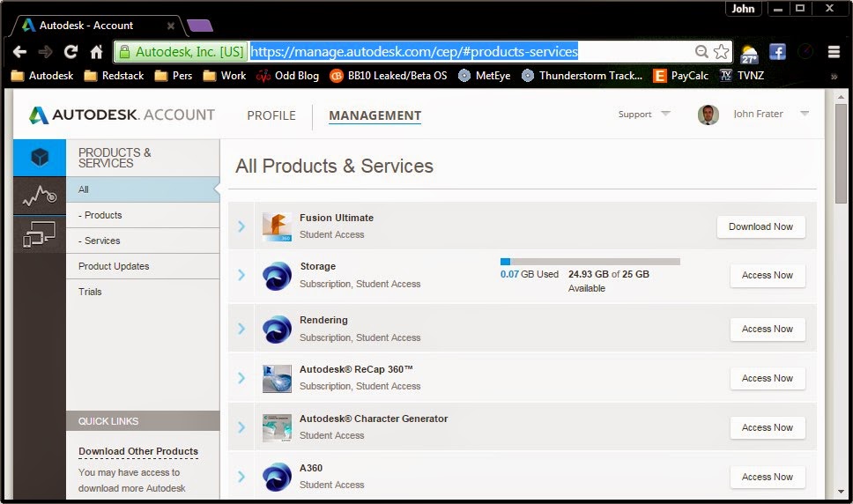853x504 pixels.
Task: Click the page vertical scrollbar thumb
Action: [841, 153]
